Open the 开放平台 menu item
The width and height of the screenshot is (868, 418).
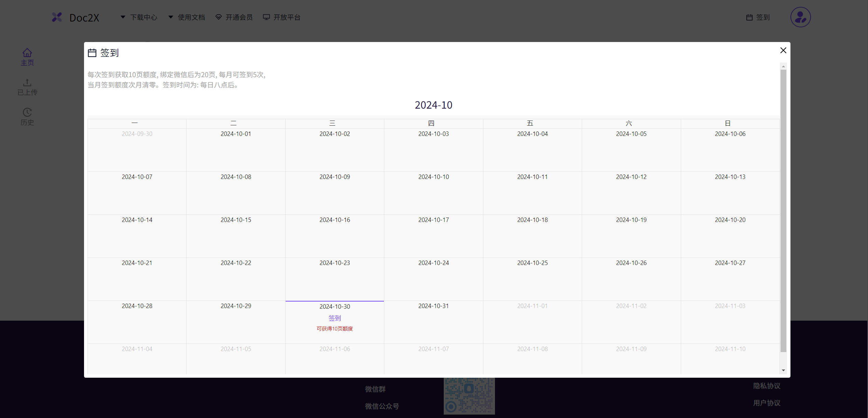click(287, 17)
